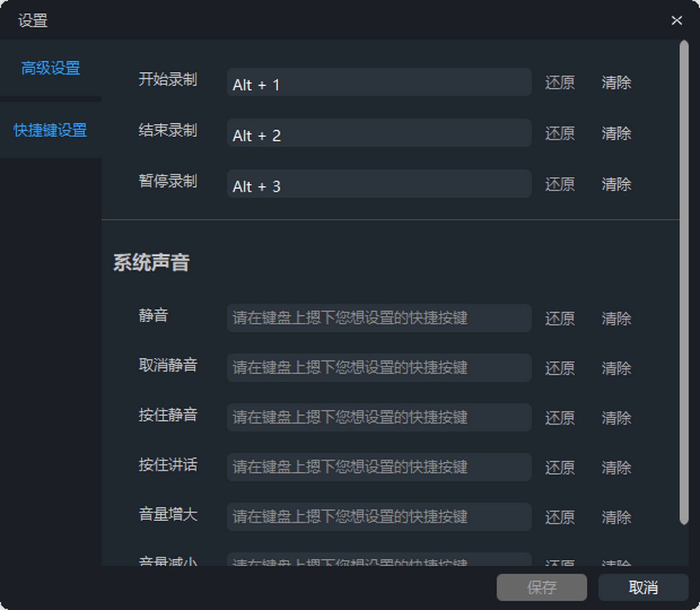
Task: Click the 按住讲话 shortcut field
Action: 379,467
